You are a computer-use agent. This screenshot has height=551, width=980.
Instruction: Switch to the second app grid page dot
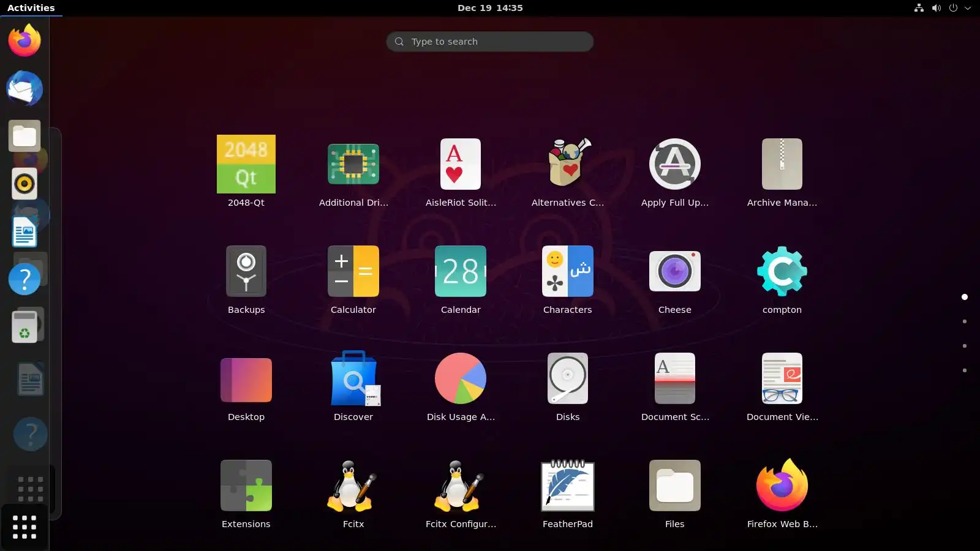[x=965, y=321]
